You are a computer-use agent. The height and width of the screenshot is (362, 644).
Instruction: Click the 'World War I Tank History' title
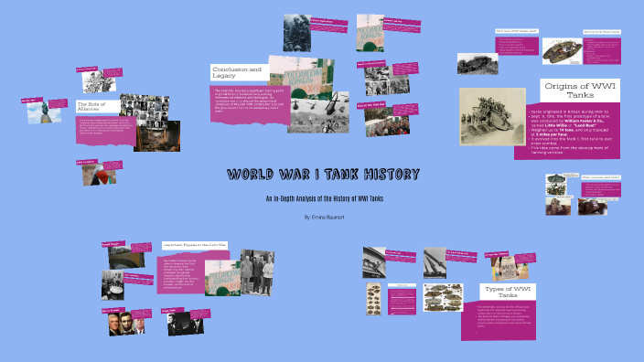[323, 174]
